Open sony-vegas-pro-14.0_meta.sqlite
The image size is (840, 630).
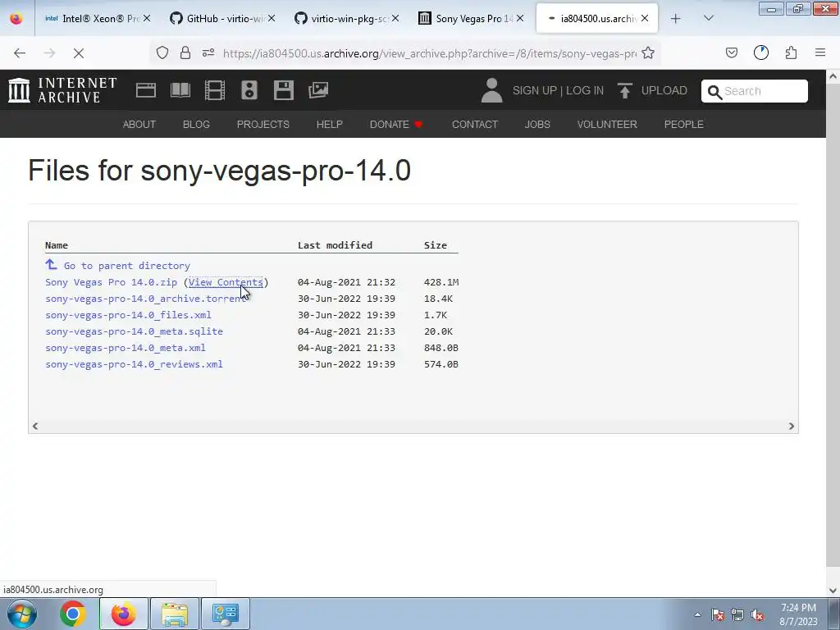[x=134, y=331]
